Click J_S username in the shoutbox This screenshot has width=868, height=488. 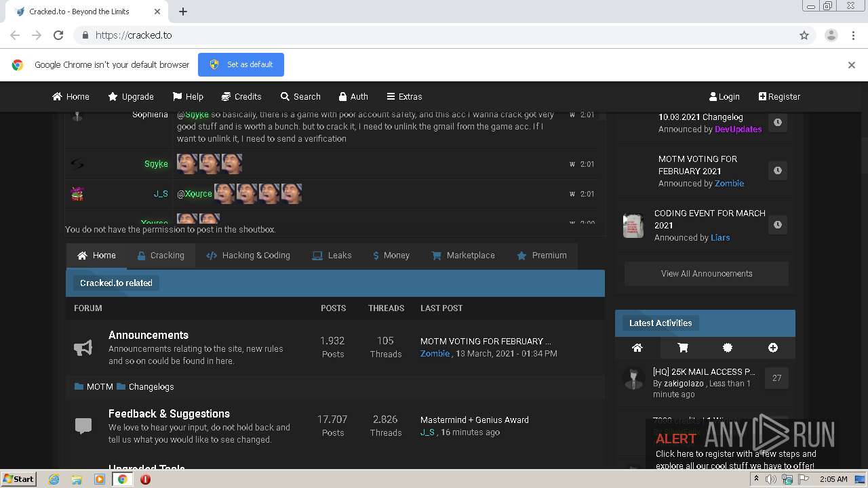[161, 194]
